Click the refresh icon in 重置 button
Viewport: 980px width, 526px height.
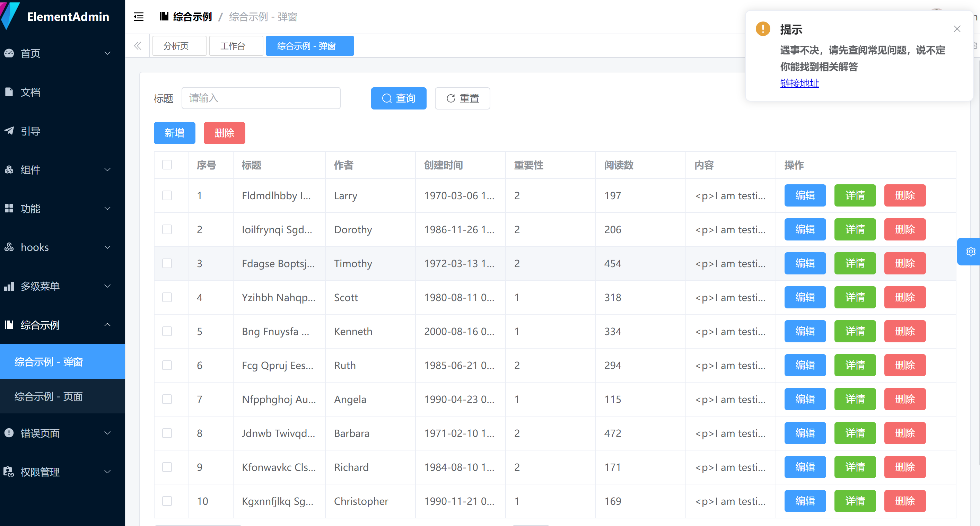click(x=451, y=98)
